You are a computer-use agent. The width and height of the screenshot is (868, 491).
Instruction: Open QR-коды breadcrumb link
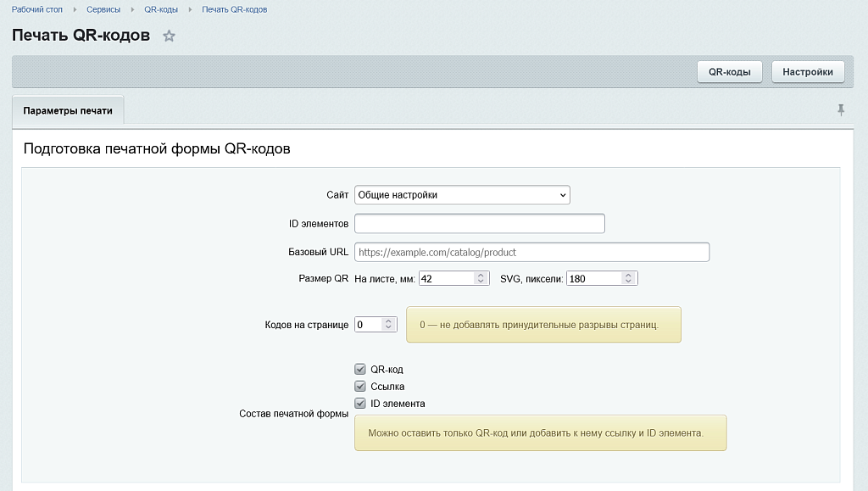coord(161,9)
